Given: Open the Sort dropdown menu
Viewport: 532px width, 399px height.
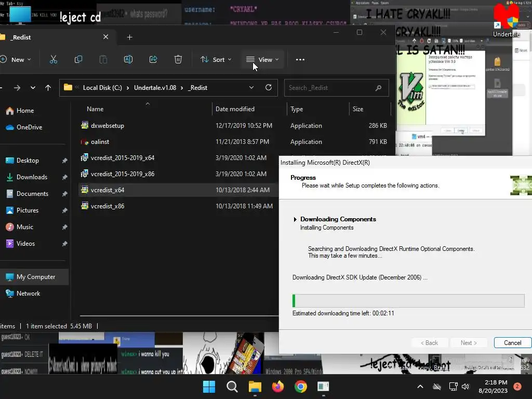Looking at the screenshot, I should [216, 60].
